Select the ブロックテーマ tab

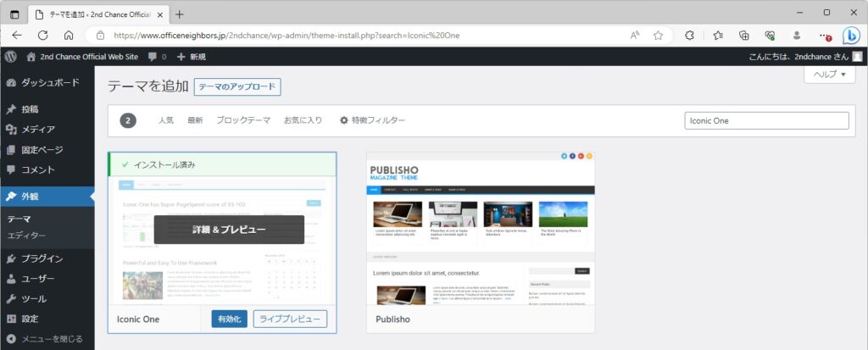(243, 120)
